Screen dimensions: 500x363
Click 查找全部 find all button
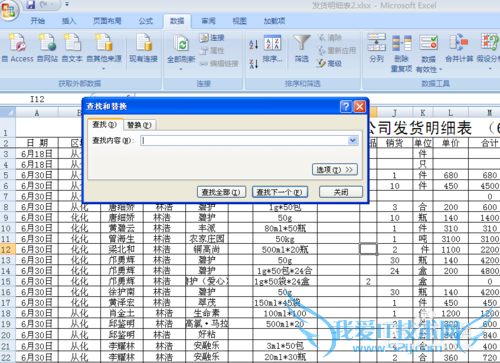[x=221, y=192]
